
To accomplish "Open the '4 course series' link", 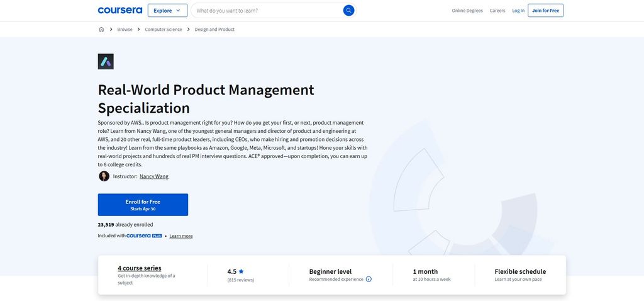I will [140, 268].
